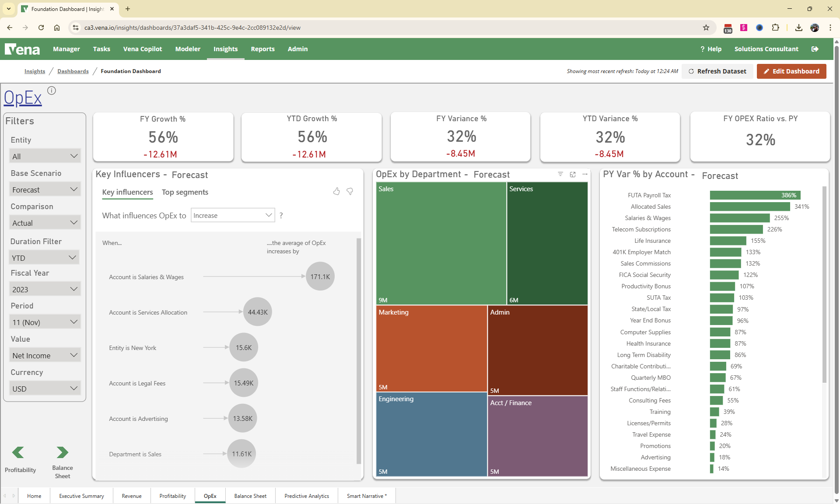Screen dimensions: 840x504
Task: Give thumbs down feedback on Key Influencers
Action: pyautogui.click(x=350, y=192)
